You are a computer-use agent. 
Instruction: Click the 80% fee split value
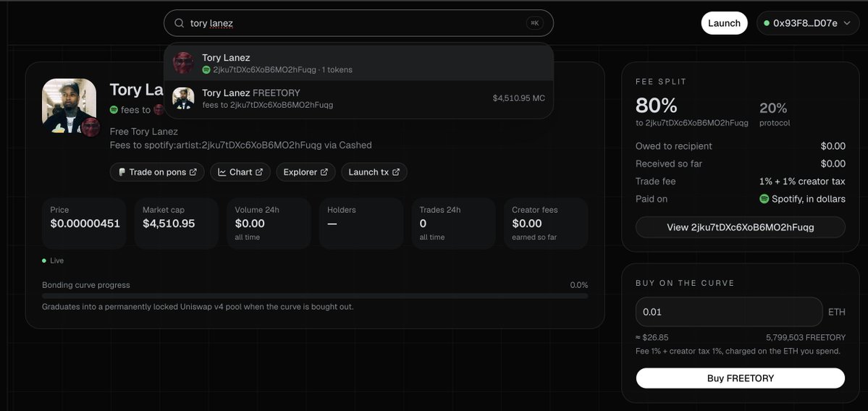[656, 105]
